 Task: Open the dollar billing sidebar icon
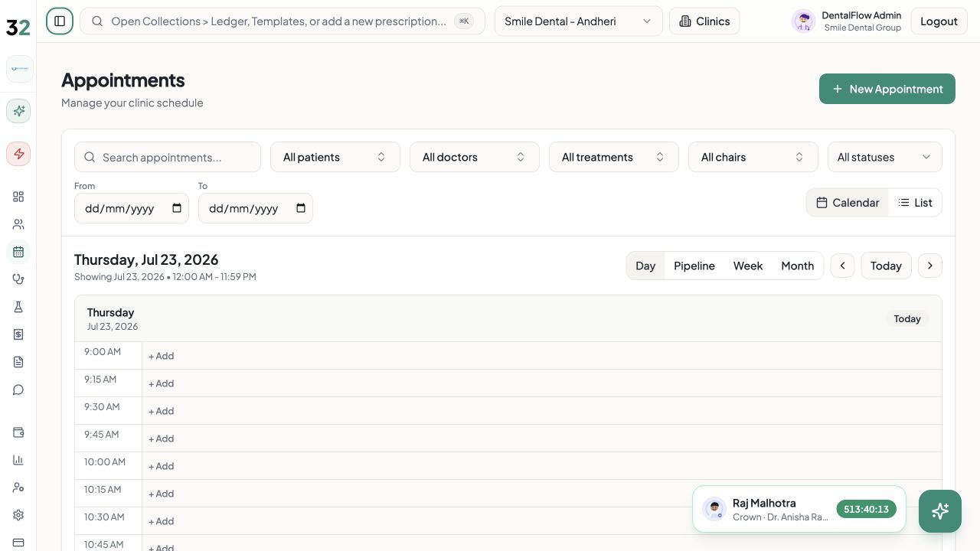tap(18, 334)
